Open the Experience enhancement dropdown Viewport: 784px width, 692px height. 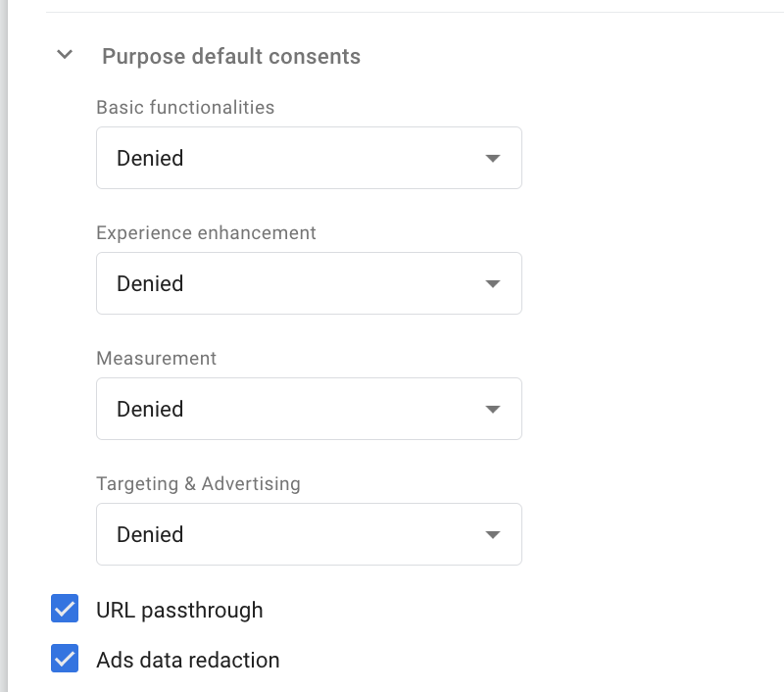point(308,283)
